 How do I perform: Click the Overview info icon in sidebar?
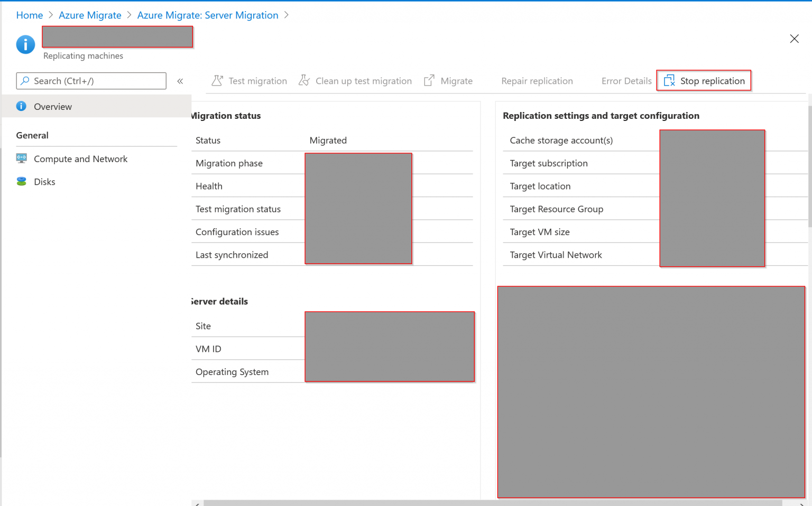(x=21, y=106)
